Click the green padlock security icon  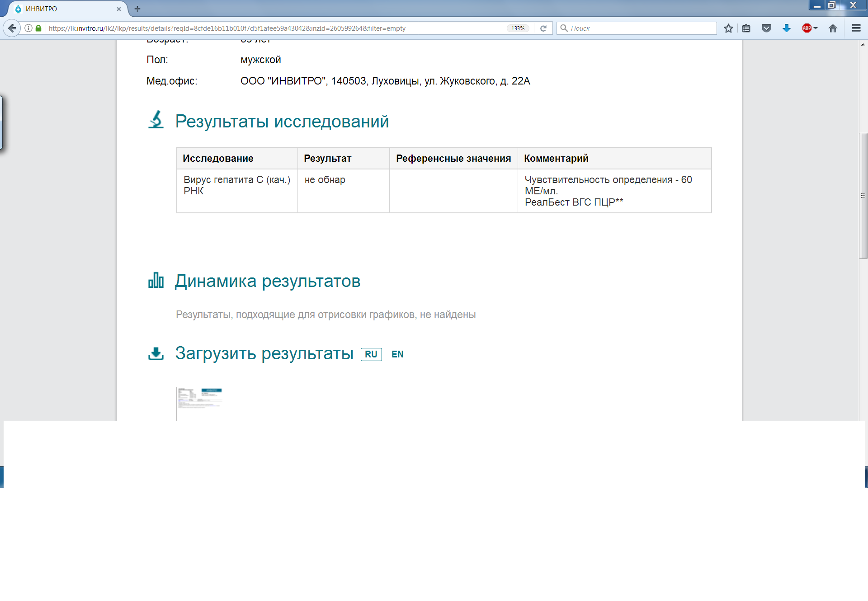38,28
